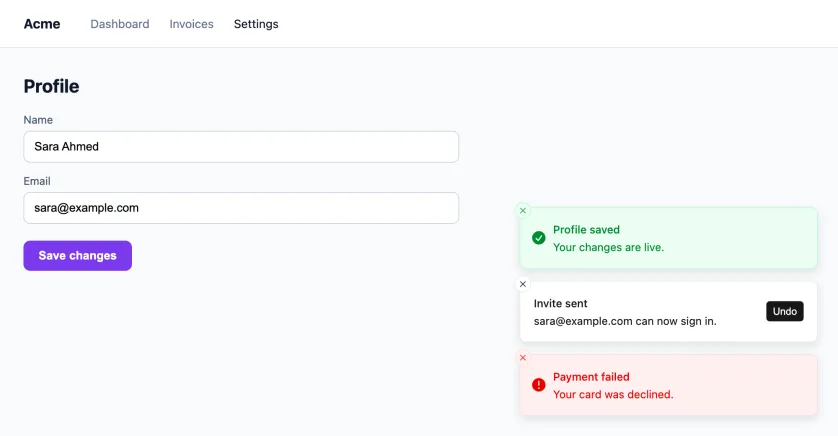Click "sara@example.com can now sign in." message
This screenshot has width=838, height=436.
pyautogui.click(x=625, y=321)
